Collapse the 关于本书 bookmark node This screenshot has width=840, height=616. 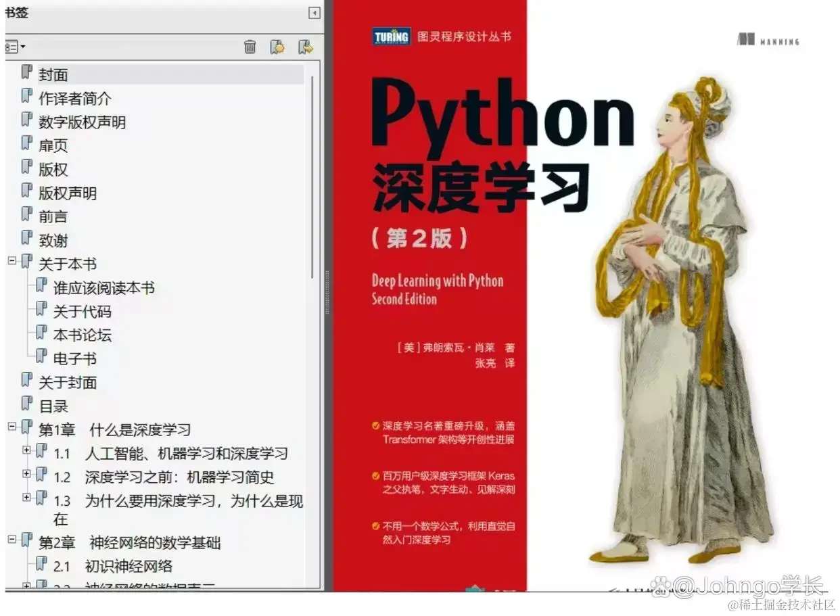(11, 260)
